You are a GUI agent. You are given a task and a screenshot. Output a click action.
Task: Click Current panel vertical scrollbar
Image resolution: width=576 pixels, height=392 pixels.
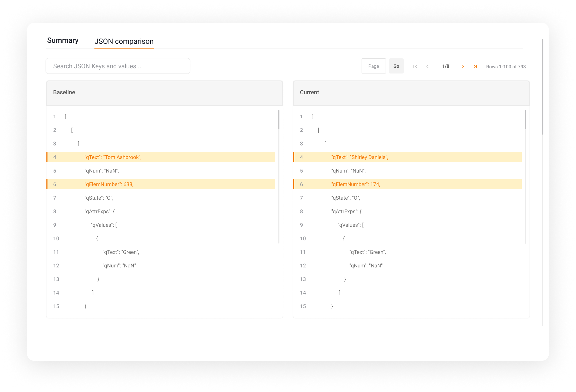(x=526, y=120)
